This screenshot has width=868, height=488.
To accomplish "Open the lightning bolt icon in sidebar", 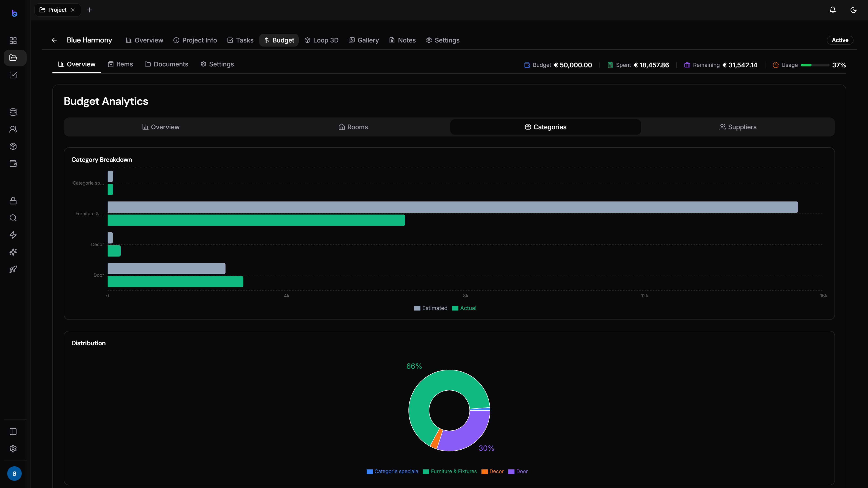I will tap(13, 235).
